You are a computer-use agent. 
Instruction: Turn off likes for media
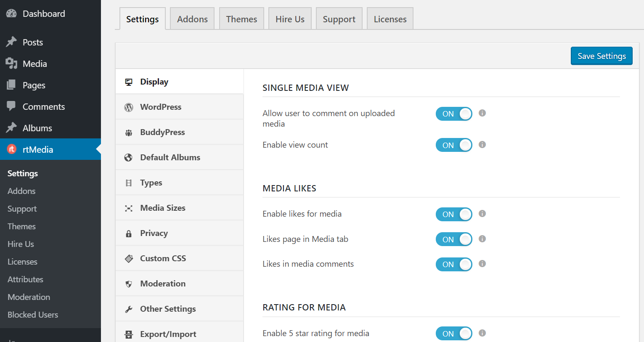coord(454,214)
